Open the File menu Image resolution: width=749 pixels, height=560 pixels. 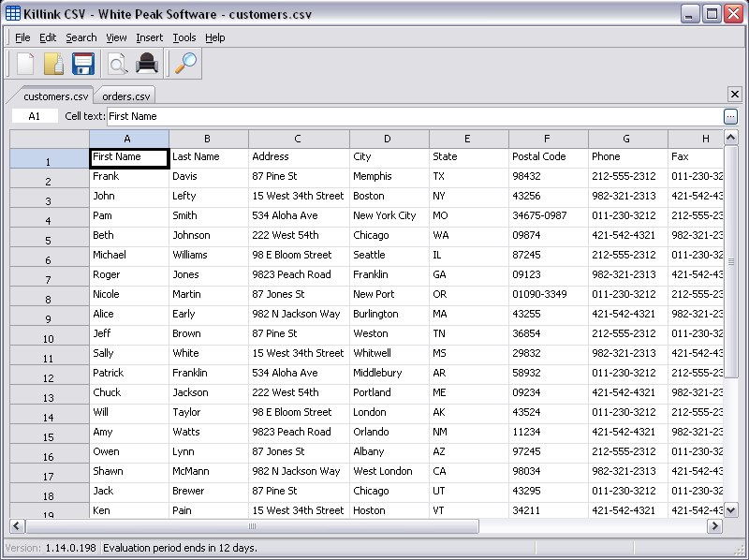[x=22, y=37]
